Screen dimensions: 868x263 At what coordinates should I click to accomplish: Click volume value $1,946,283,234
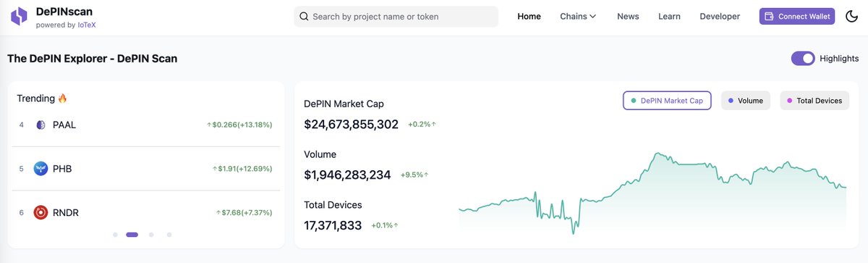(x=347, y=175)
